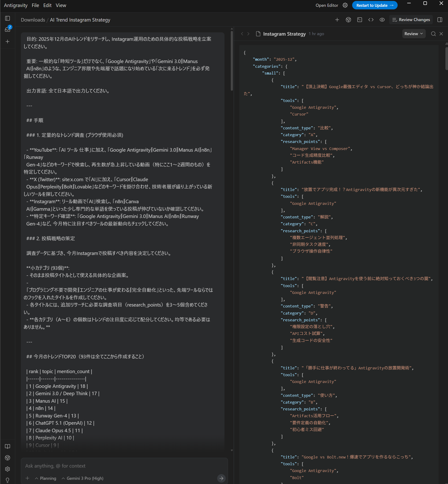Viewport: 448px width, 484px height.
Task: Search within the Instagram Strategy document
Action: pyautogui.click(x=433, y=34)
